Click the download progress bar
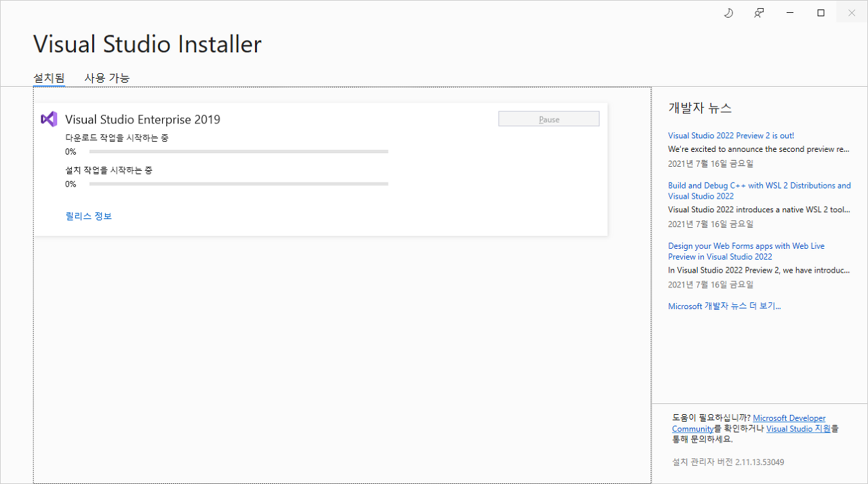868x484 pixels. click(239, 152)
